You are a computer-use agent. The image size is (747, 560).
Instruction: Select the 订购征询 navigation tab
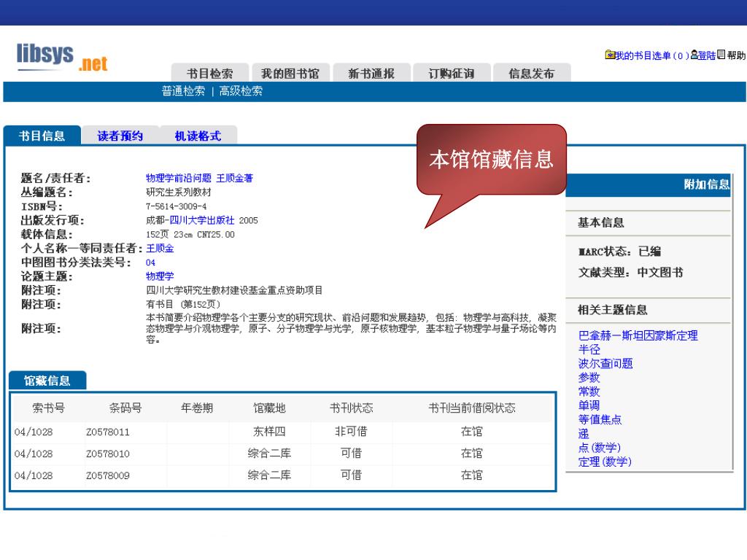click(x=452, y=73)
